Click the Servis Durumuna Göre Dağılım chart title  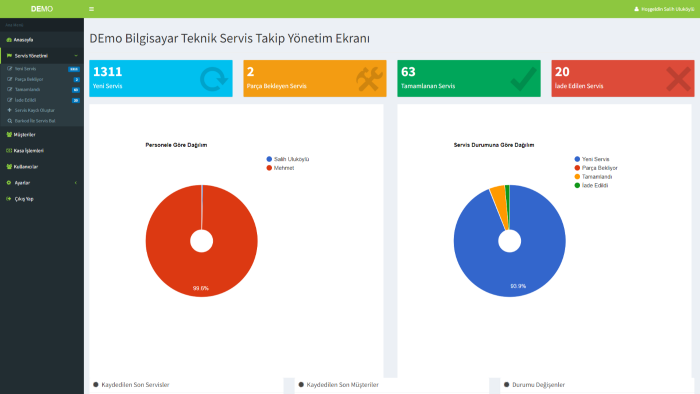[x=494, y=145]
